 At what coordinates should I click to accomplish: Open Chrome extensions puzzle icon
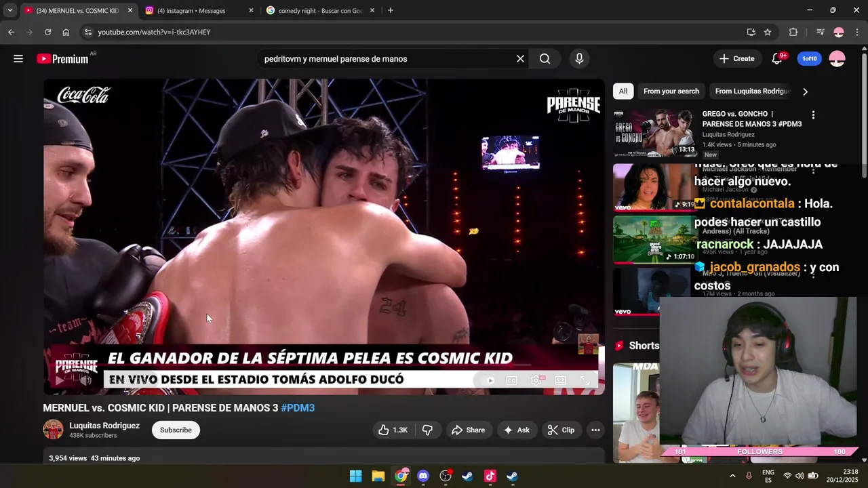click(793, 32)
